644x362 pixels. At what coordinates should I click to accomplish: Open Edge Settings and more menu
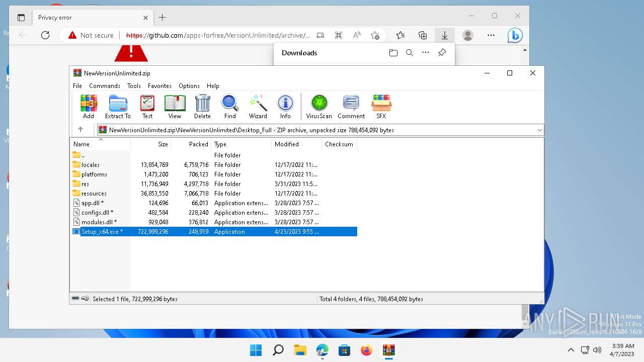(491, 35)
